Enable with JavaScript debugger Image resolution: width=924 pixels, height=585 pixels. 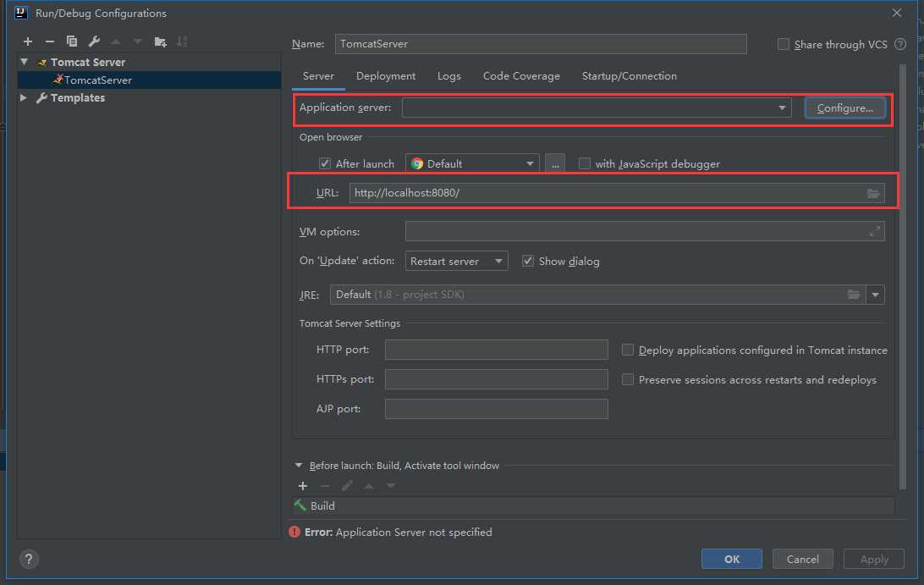point(584,164)
